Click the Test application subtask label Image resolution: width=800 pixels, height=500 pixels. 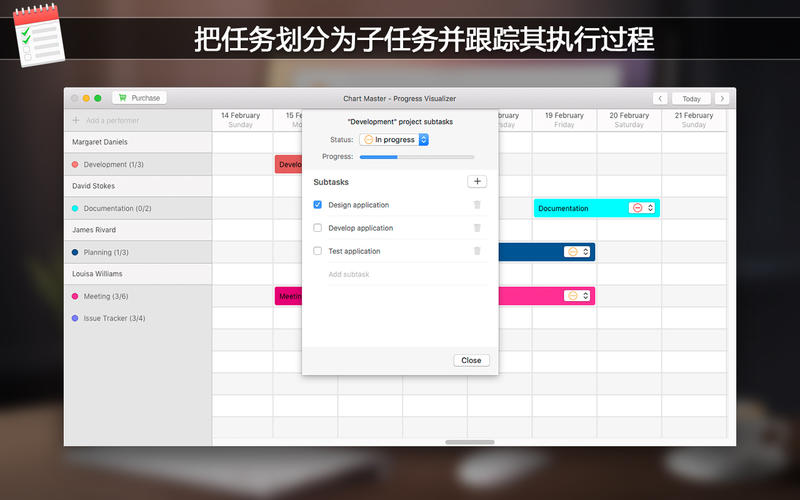coord(354,251)
